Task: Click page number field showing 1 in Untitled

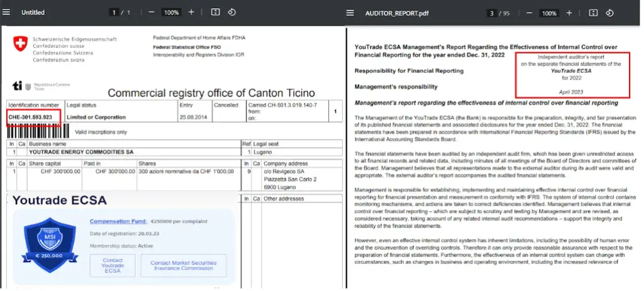Action: pos(114,13)
